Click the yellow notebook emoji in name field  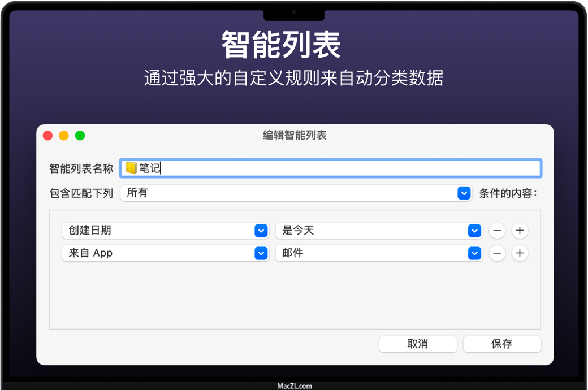coord(131,168)
